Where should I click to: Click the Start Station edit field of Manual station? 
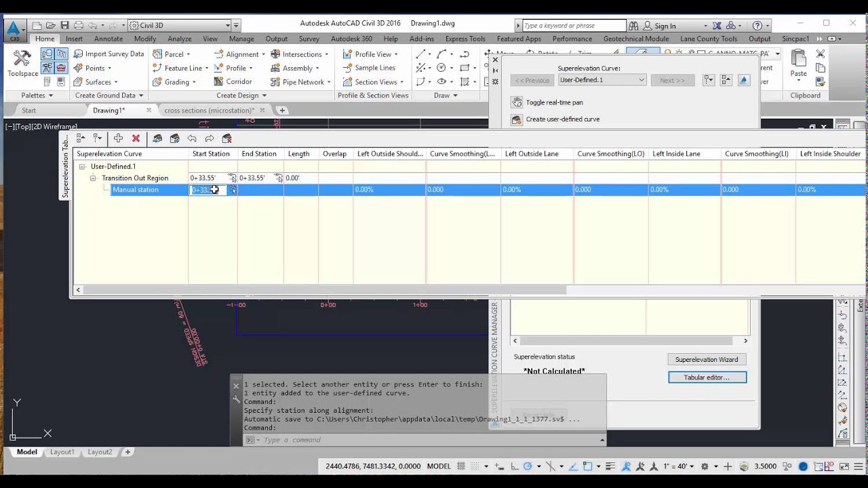tap(208, 190)
